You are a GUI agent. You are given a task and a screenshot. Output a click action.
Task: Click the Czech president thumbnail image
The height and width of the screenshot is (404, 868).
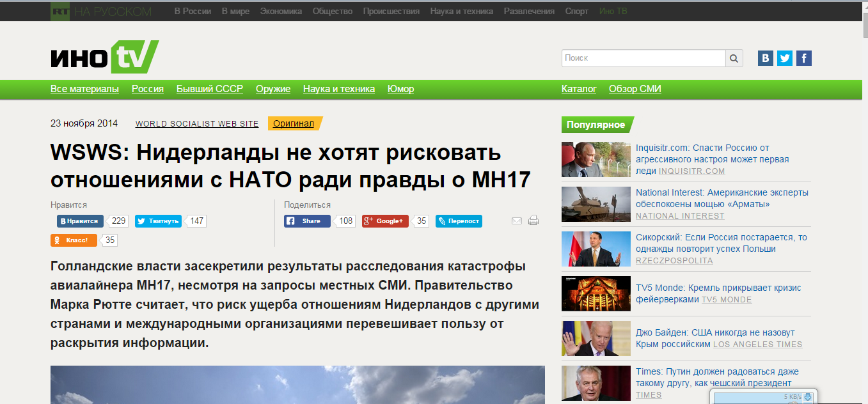click(596, 383)
